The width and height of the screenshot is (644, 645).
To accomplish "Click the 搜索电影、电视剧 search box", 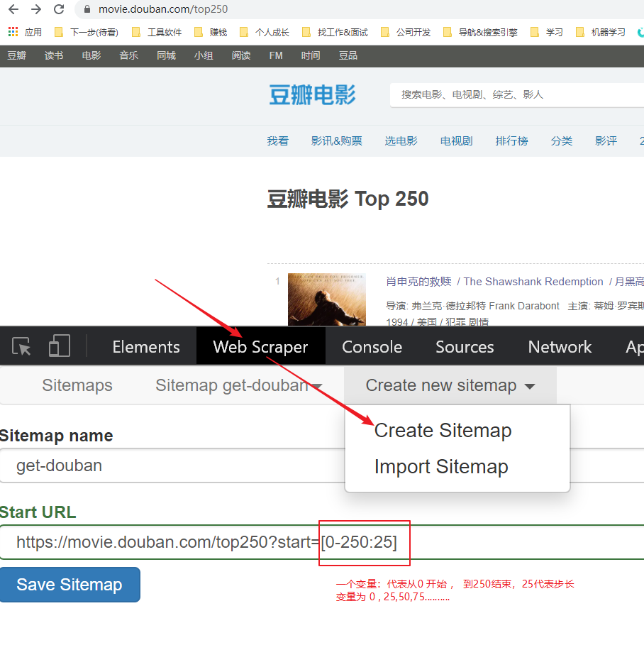I will 517,95.
